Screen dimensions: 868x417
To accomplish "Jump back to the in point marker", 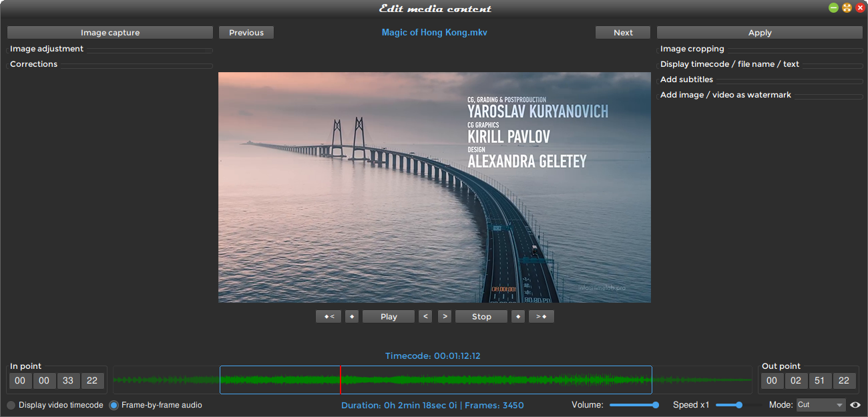I will (x=328, y=316).
